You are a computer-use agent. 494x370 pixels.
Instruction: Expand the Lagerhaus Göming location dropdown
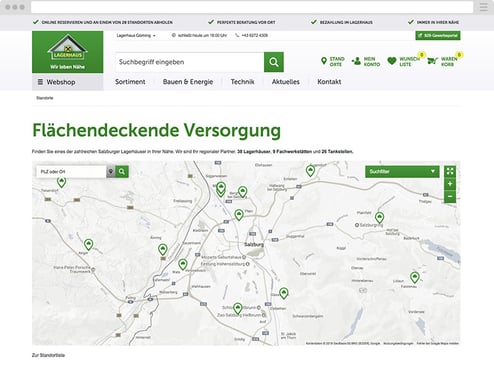pos(136,35)
